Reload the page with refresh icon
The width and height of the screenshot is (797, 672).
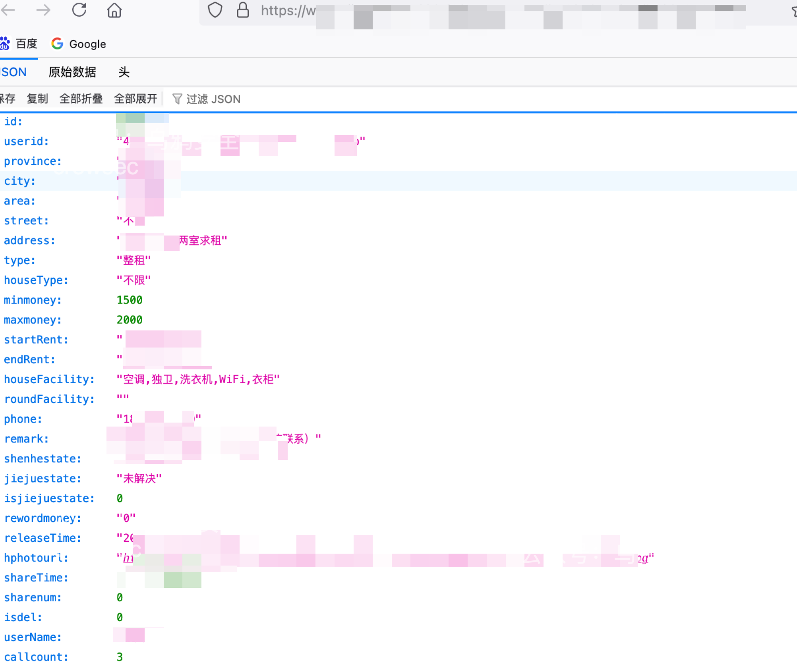coord(79,10)
